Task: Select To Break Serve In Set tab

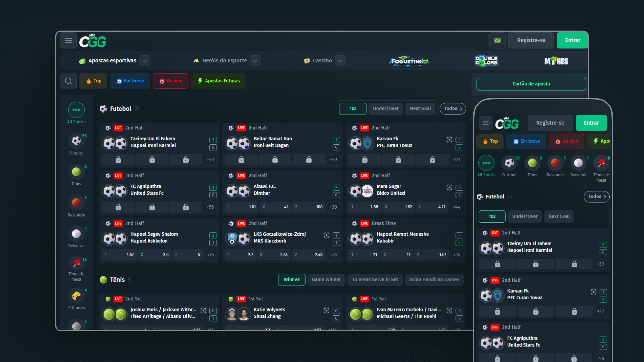Action: click(x=375, y=280)
